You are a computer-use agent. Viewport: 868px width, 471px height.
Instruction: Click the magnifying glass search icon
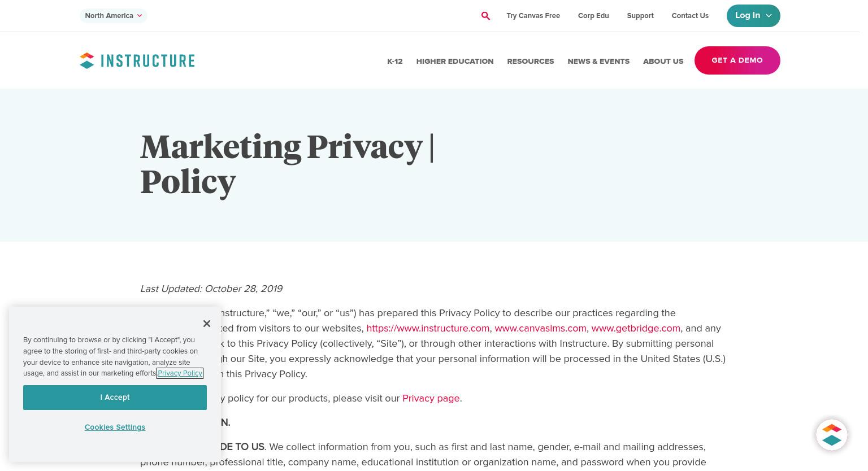(485, 16)
